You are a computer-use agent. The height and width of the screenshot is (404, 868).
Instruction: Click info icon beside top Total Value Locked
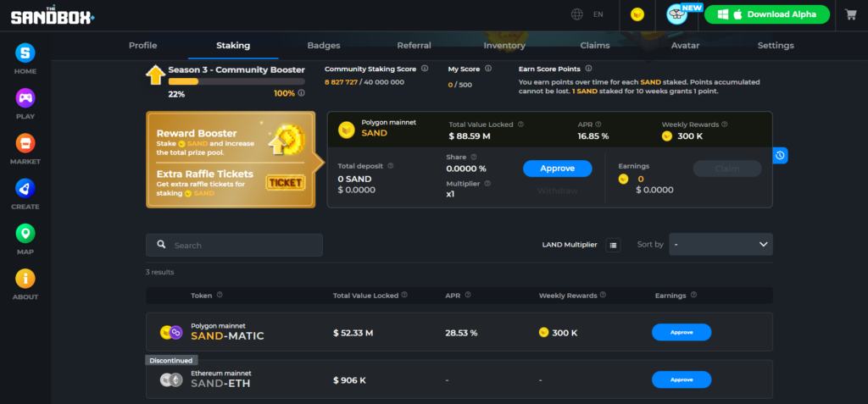(521, 125)
